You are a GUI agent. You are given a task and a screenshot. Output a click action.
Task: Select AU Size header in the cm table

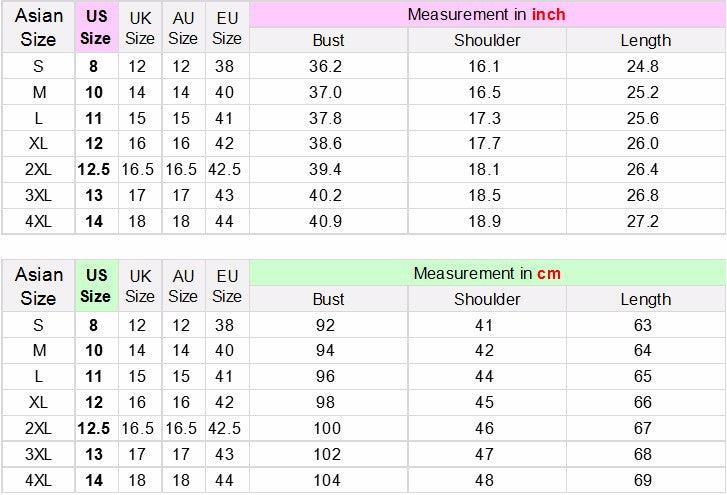pos(183,285)
